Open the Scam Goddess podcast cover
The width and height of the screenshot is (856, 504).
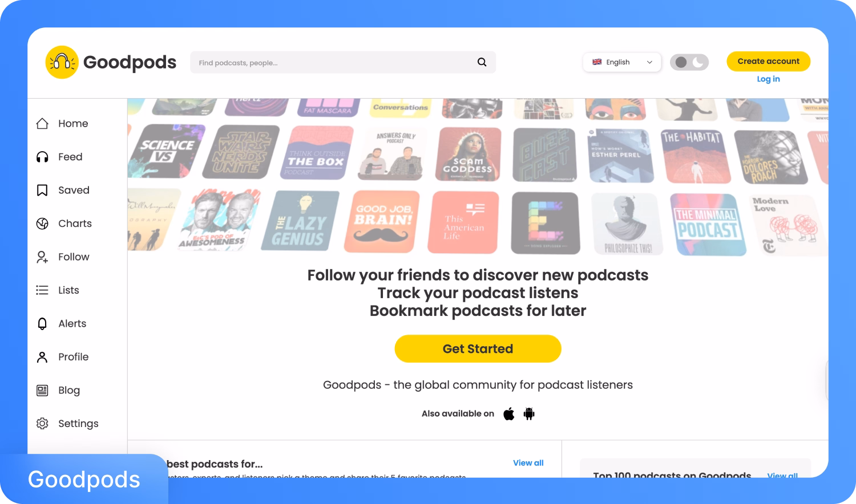(x=469, y=154)
